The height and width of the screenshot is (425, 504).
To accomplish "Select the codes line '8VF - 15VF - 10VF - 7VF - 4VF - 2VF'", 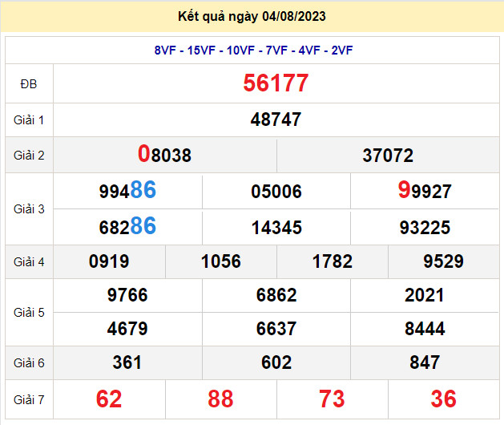I will click(x=253, y=51).
